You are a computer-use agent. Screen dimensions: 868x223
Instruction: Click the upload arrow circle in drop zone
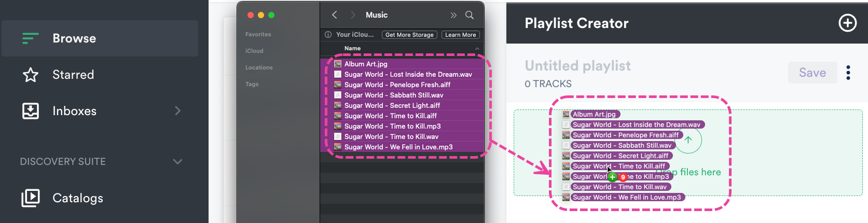tap(688, 140)
